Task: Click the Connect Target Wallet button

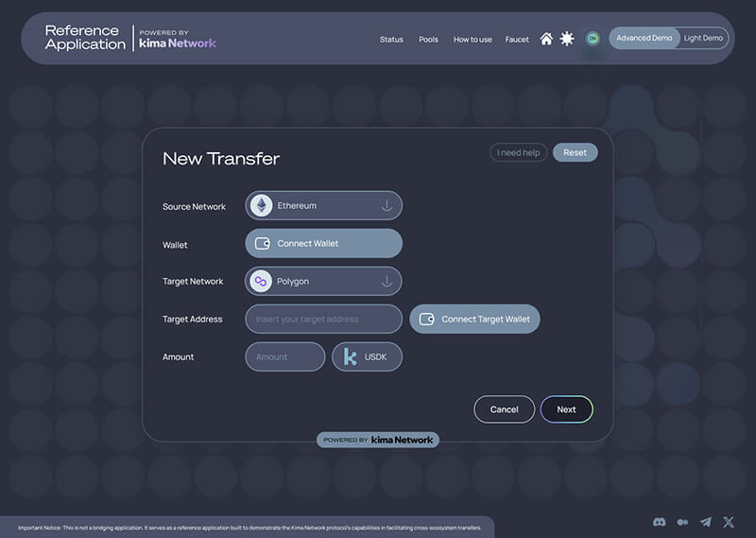Action: pos(474,319)
